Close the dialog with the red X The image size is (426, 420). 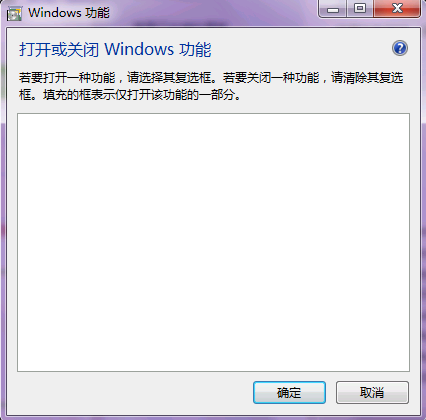point(397,8)
